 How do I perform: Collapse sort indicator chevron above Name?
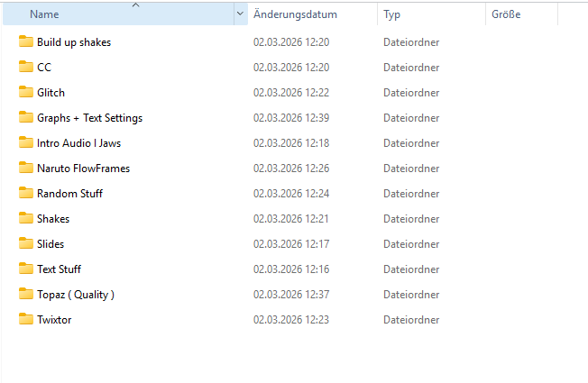(x=136, y=5)
